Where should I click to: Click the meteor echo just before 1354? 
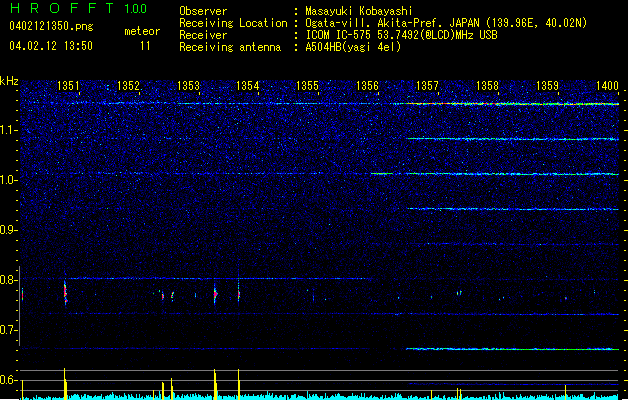(x=239, y=294)
